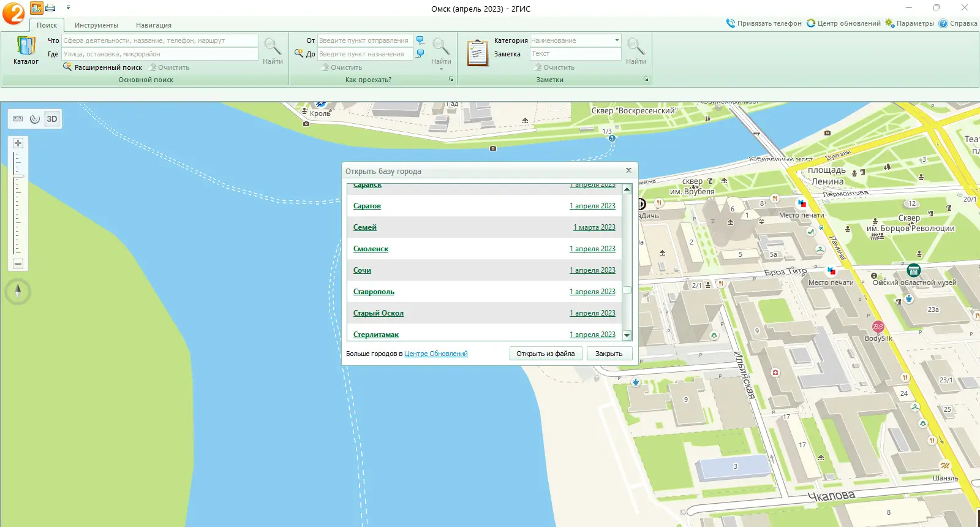Click the Закрыть button

click(609, 354)
